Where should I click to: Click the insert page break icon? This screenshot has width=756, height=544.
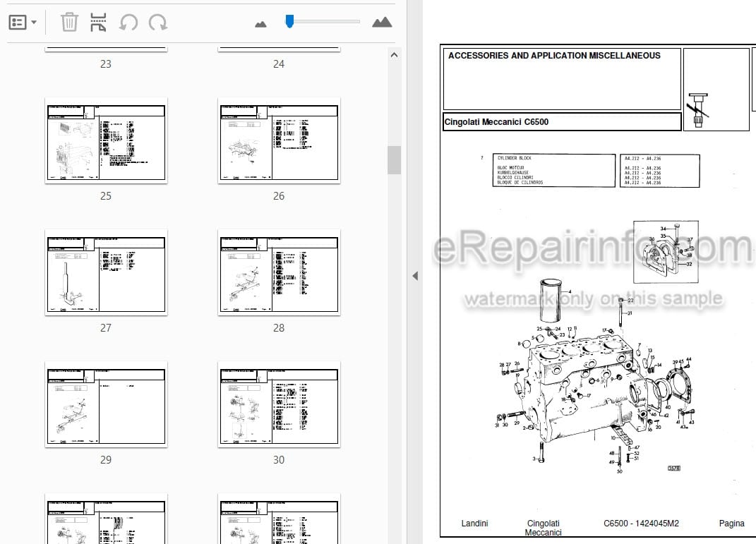click(98, 22)
